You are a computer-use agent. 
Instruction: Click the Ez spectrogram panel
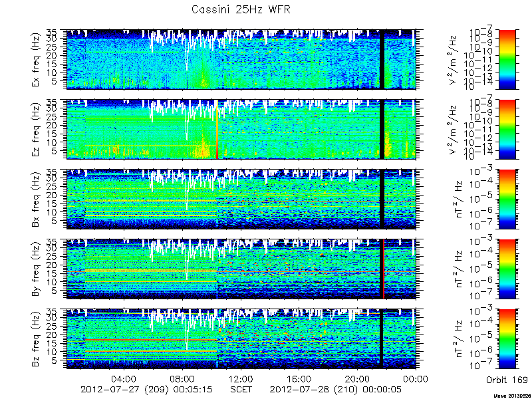tap(241, 129)
